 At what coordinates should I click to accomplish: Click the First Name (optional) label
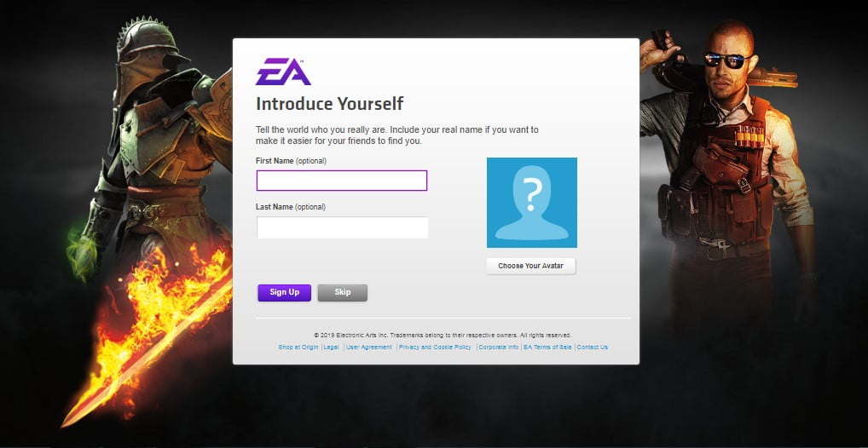pos(291,161)
